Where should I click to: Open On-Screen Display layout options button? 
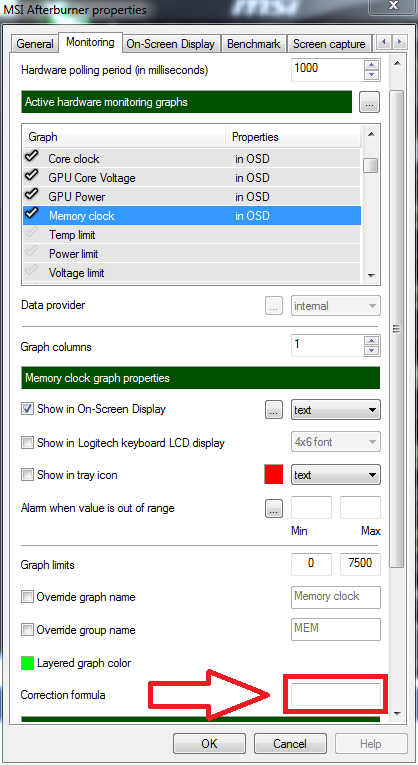tap(274, 410)
